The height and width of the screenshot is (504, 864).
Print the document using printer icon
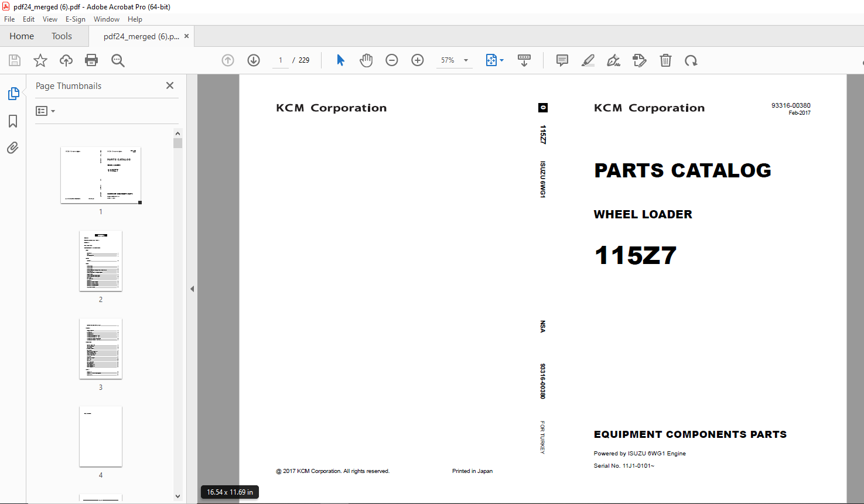click(91, 60)
